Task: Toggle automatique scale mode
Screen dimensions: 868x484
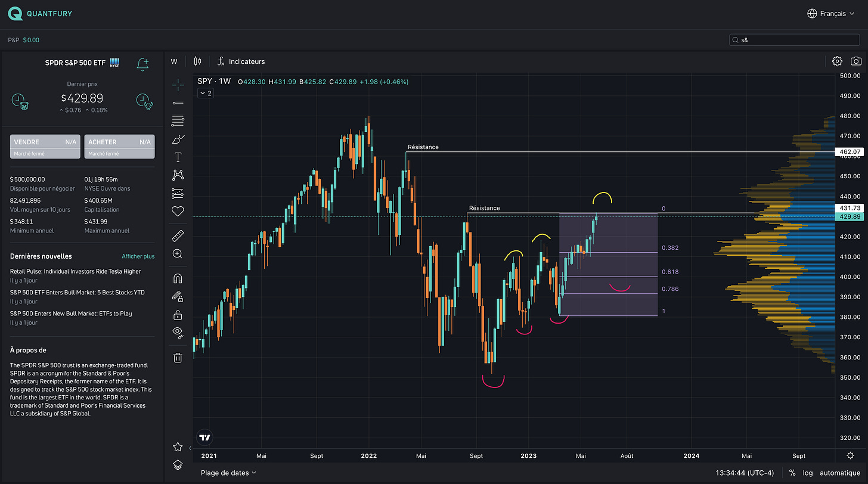Action: pos(840,473)
